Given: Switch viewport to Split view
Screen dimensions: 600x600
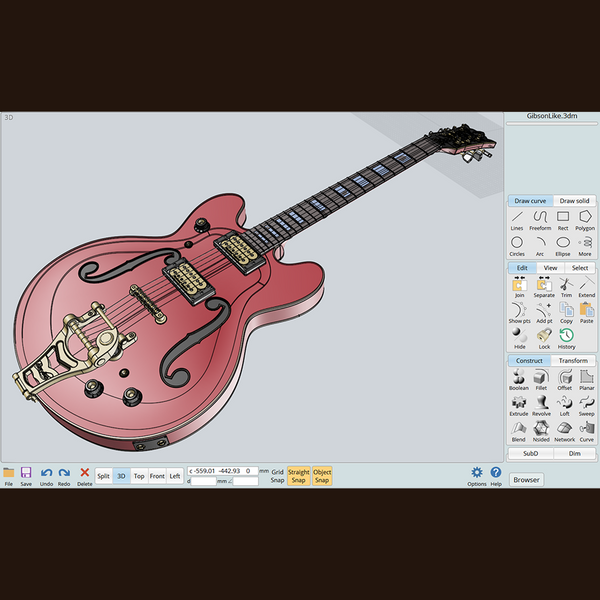Looking at the screenshot, I should [103, 476].
